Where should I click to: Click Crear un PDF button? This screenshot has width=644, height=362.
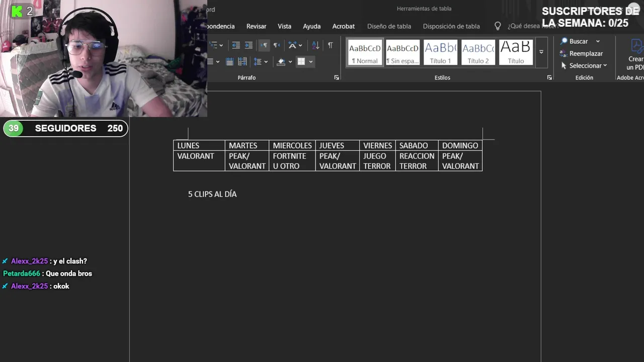click(x=635, y=55)
